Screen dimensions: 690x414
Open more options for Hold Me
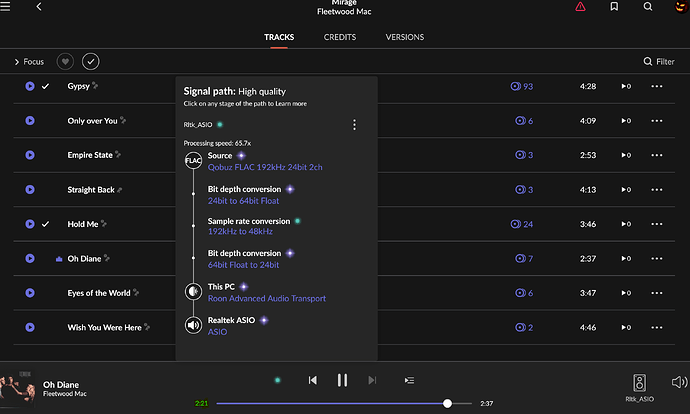(x=657, y=224)
